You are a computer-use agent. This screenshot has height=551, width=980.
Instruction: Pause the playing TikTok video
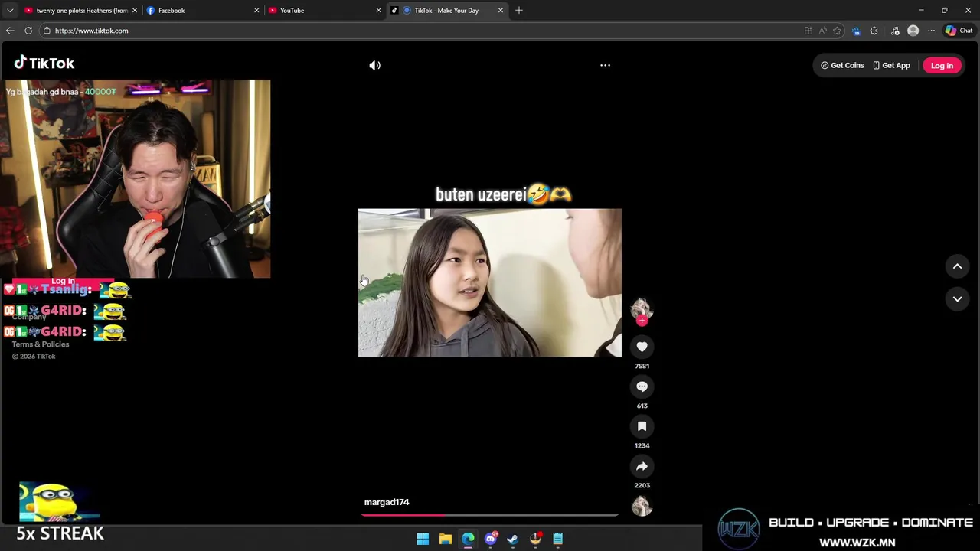pyautogui.click(x=490, y=282)
